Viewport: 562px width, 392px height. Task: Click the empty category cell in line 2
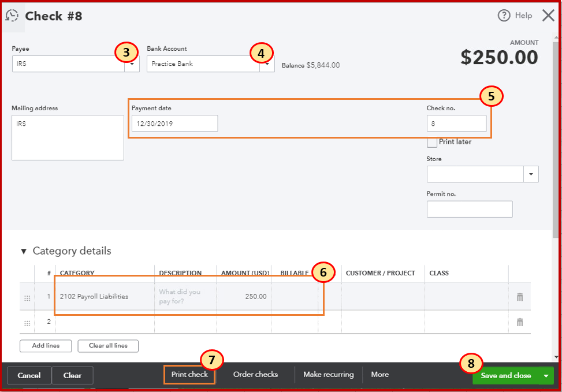click(105, 322)
